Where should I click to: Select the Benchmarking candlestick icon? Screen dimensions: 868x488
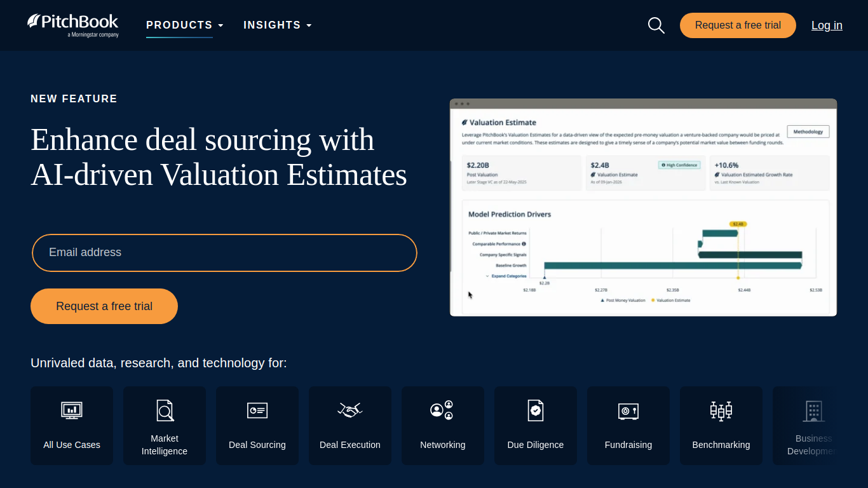721,410
